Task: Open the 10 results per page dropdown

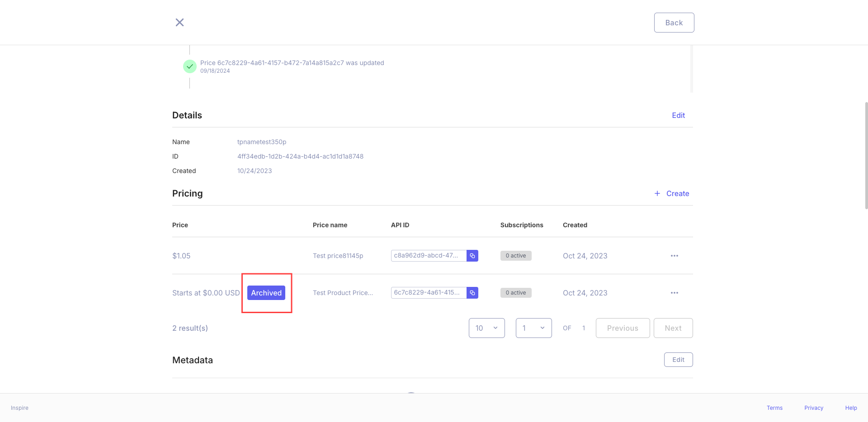Action: [x=487, y=328]
